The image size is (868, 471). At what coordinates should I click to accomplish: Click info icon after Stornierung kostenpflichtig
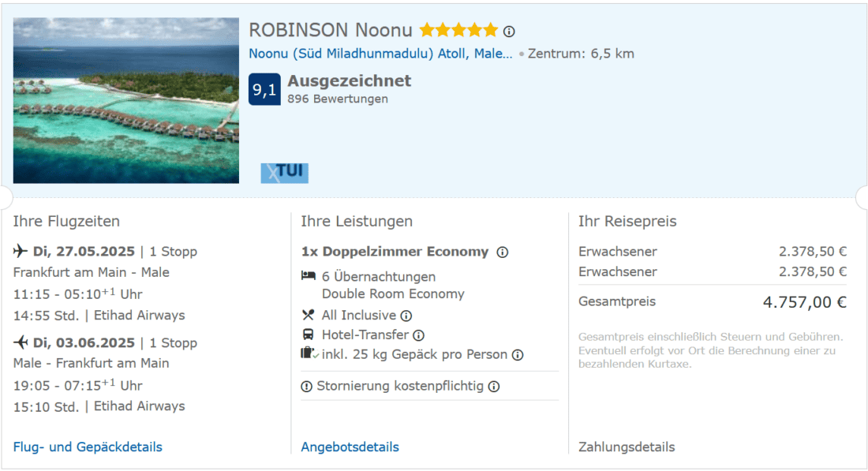[x=494, y=387]
